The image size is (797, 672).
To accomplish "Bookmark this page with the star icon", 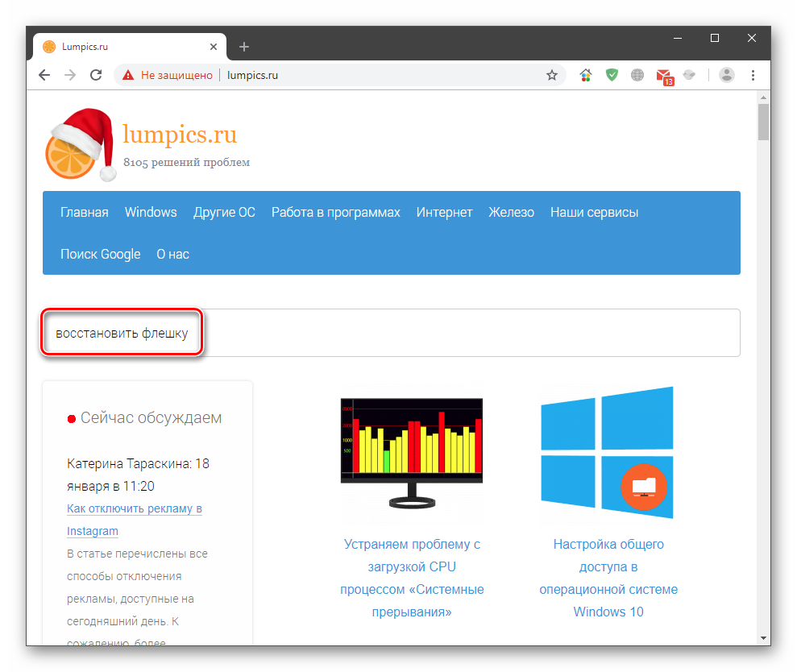I will tap(552, 75).
